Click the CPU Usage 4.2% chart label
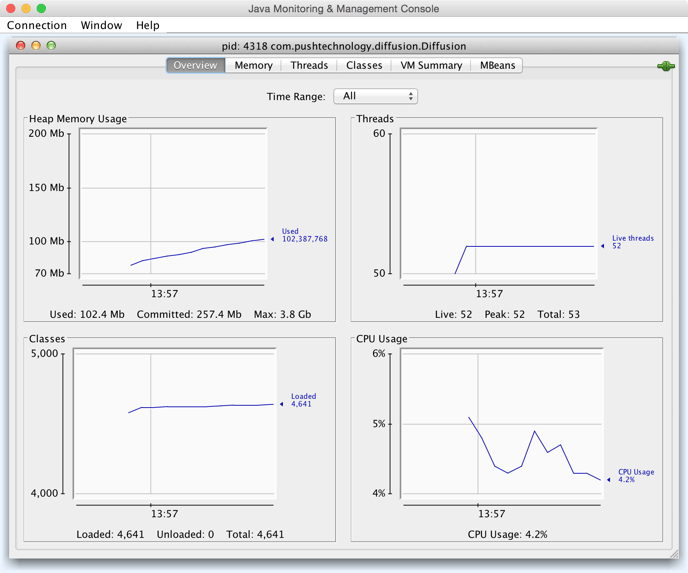Viewport: 688px width, 573px height. pyautogui.click(x=636, y=476)
